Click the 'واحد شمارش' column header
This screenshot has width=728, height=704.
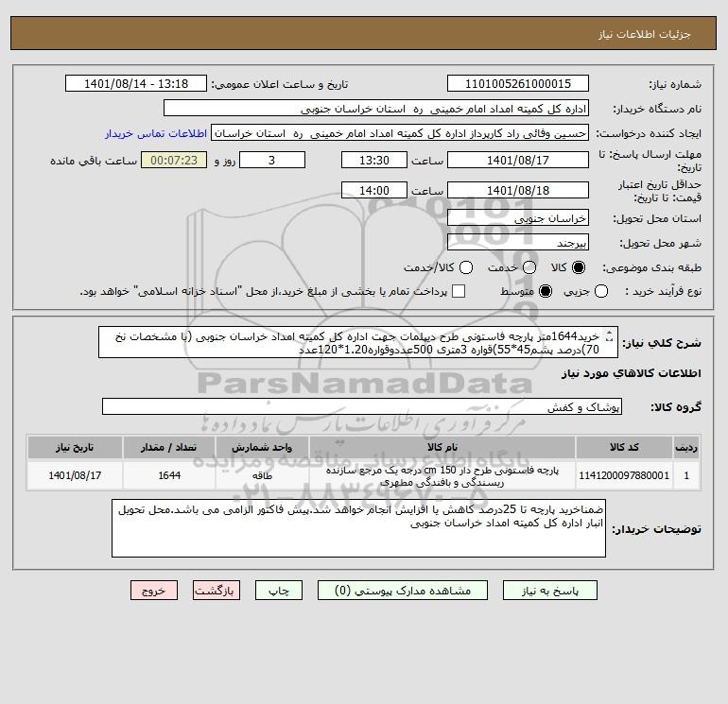click(262, 447)
